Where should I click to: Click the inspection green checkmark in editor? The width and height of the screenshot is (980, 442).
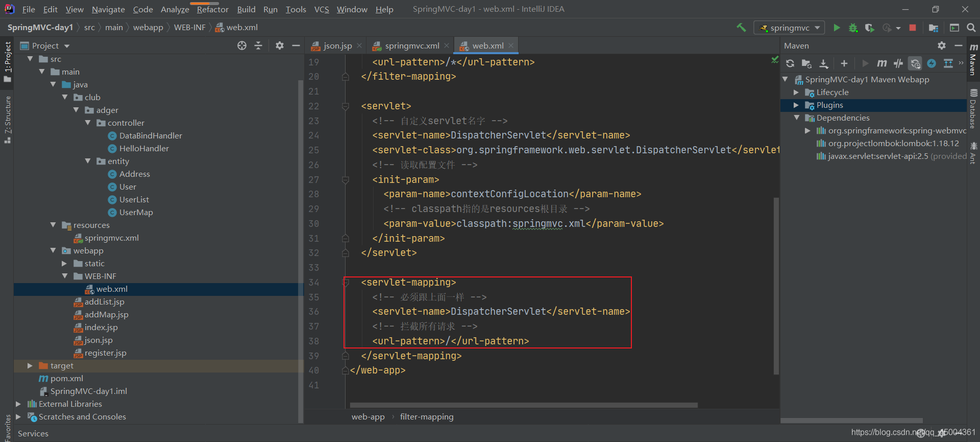tap(775, 60)
